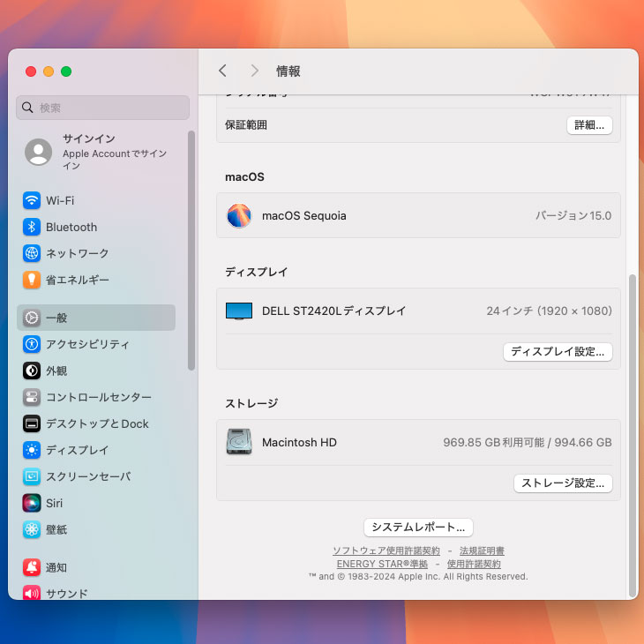
Task: Click the DELL display monitor icon
Action: point(238,311)
